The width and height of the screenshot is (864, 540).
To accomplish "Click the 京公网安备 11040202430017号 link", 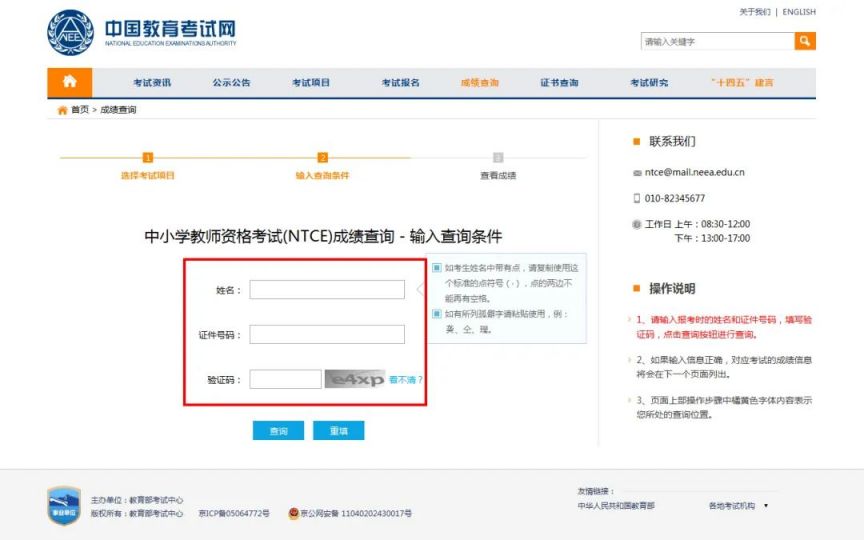I will click(356, 514).
